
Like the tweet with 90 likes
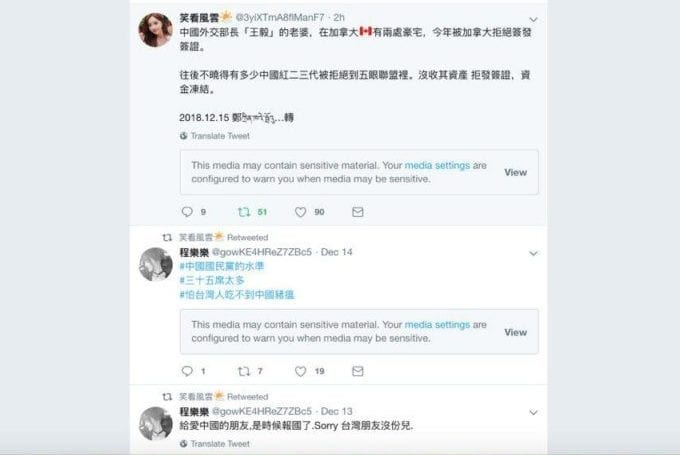point(301,212)
